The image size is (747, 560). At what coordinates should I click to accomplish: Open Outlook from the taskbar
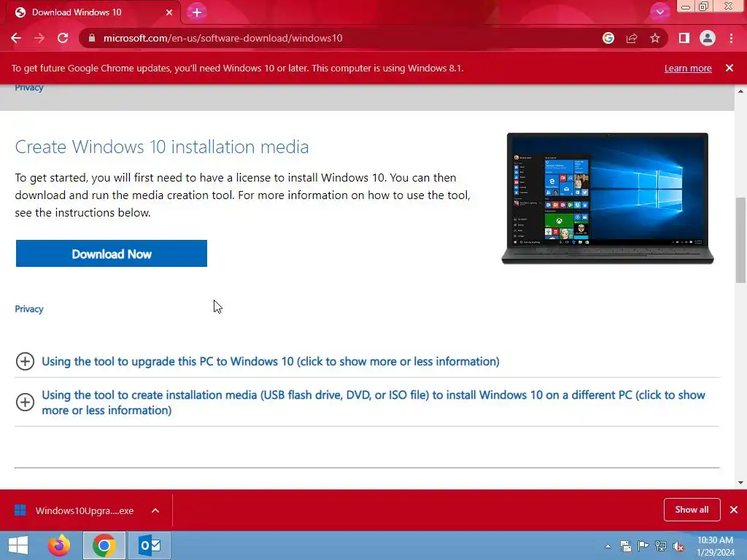pyautogui.click(x=150, y=545)
